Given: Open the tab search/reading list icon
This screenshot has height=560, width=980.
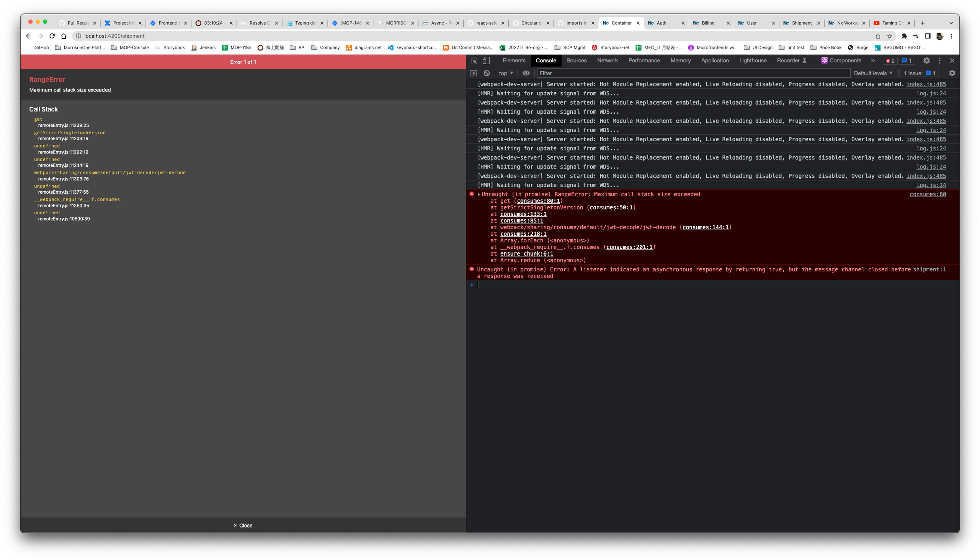Looking at the screenshot, I should pos(916,36).
